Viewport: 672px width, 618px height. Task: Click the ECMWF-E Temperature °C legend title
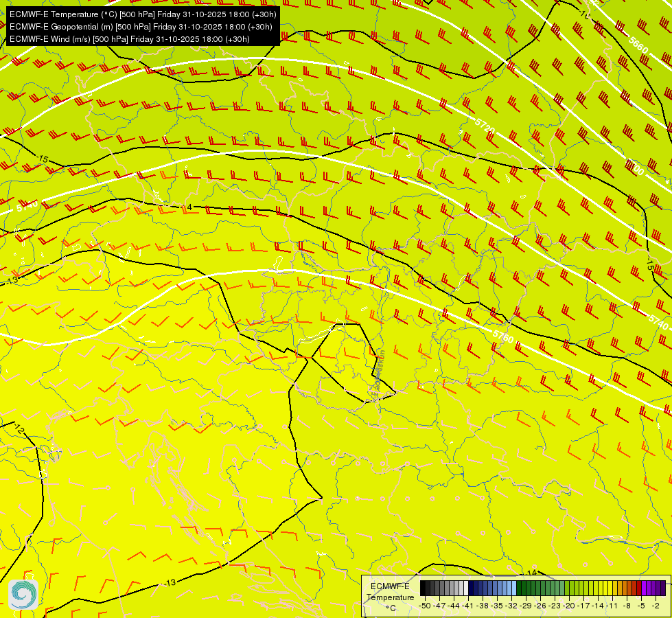coord(391,597)
